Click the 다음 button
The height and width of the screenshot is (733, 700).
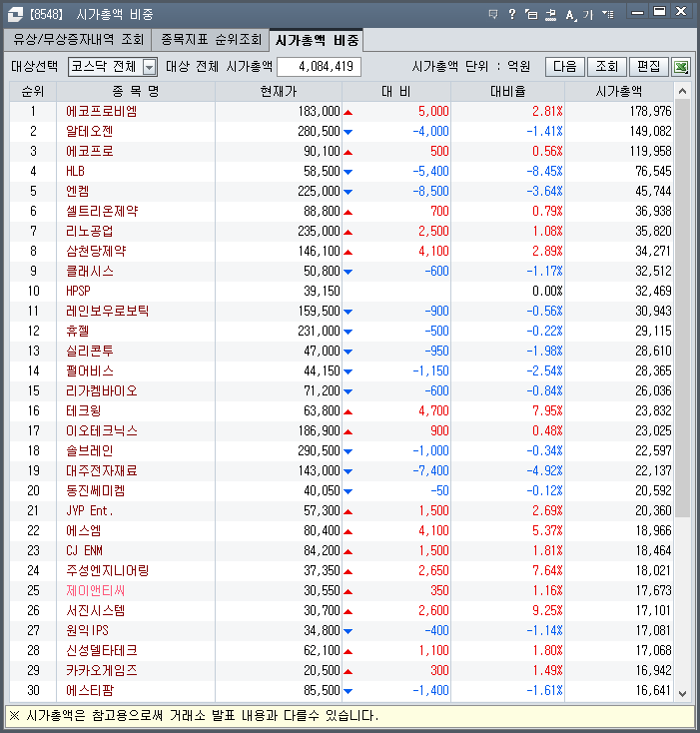pyautogui.click(x=564, y=67)
